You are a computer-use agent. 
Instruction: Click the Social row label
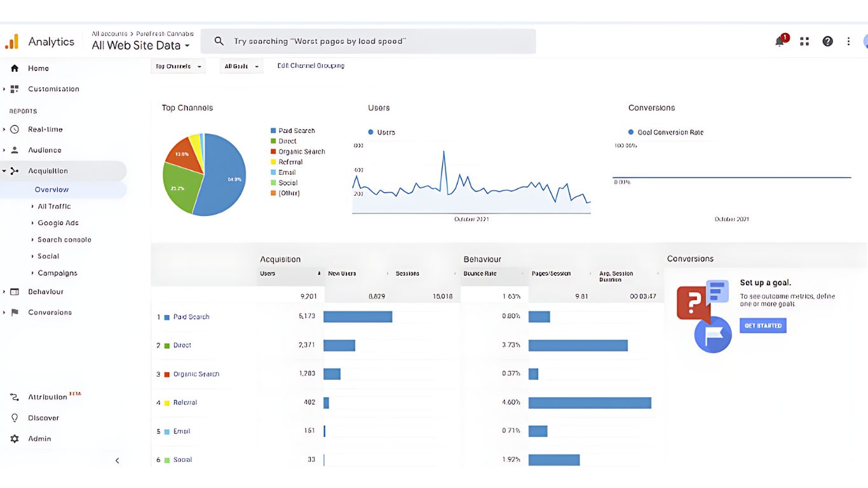coord(182,459)
